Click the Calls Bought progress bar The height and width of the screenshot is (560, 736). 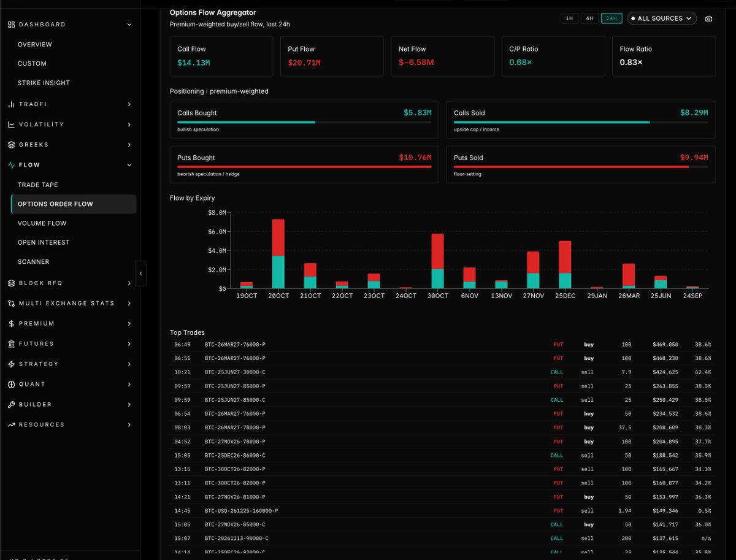pyautogui.click(x=304, y=122)
